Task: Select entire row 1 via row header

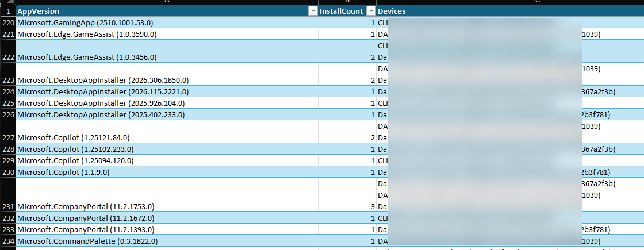Action: pos(8,11)
